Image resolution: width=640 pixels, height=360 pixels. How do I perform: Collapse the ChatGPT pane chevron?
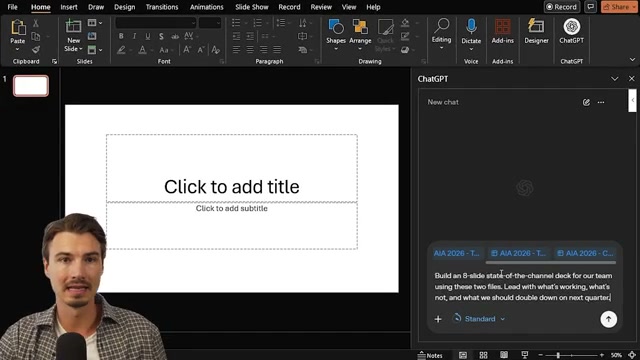tap(614, 79)
